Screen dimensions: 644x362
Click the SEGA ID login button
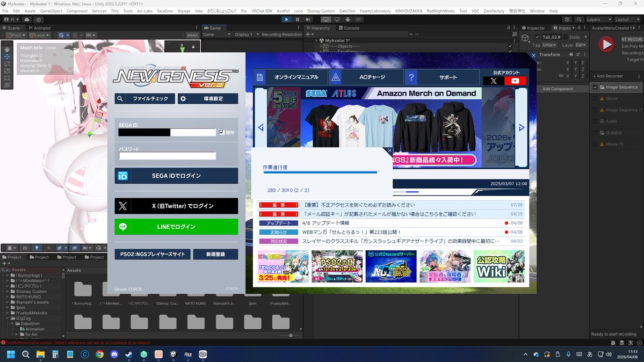(x=176, y=176)
